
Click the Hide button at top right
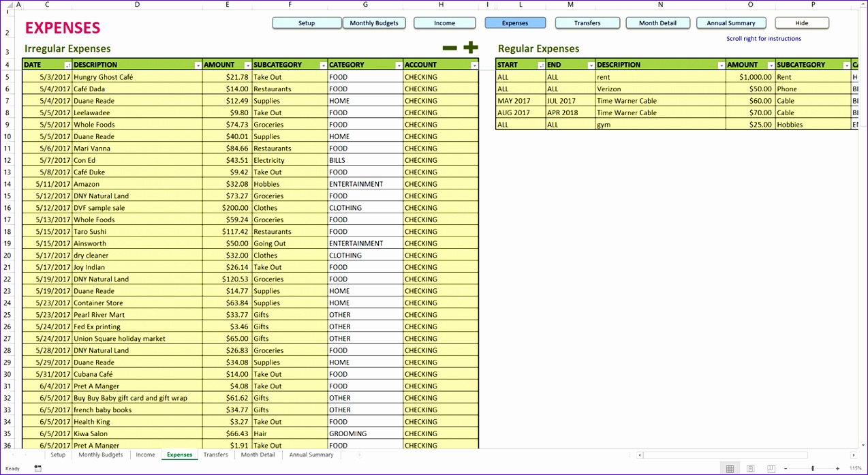point(801,22)
